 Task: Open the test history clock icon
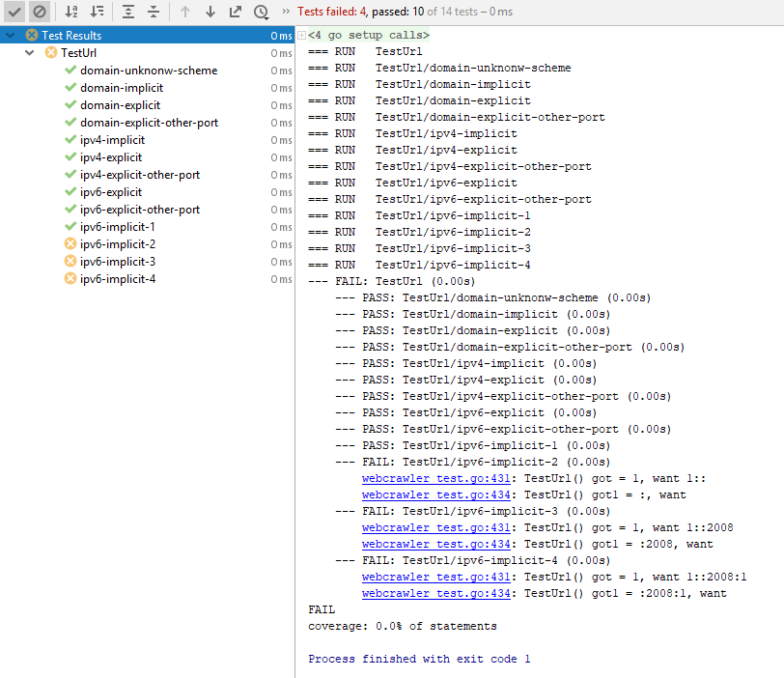tap(261, 12)
